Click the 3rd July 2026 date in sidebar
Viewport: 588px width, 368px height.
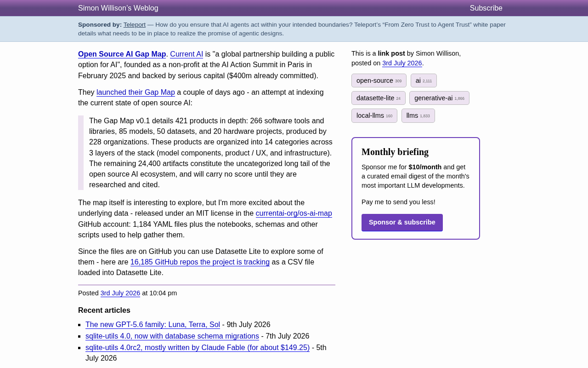pyautogui.click(x=402, y=63)
